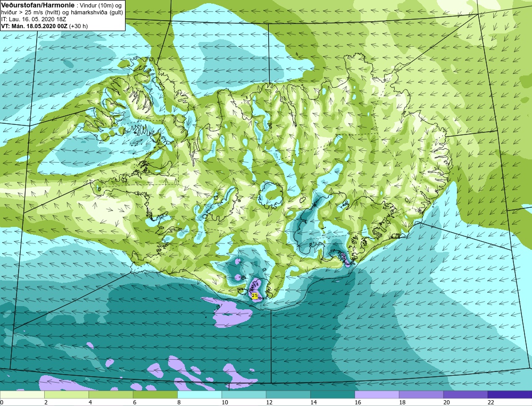Click the legend swatch between 2 and 4

pos(66,394)
